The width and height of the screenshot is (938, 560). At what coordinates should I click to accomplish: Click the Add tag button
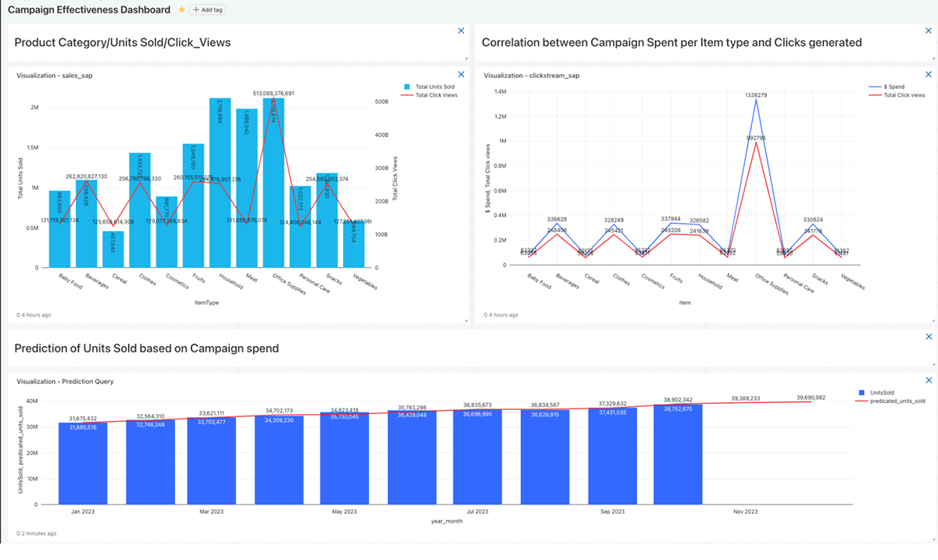pos(209,10)
